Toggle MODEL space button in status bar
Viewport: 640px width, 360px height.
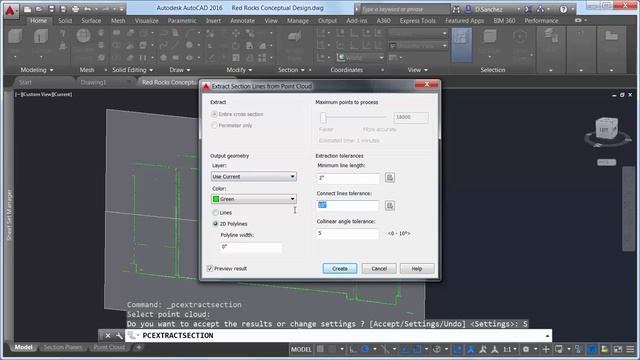click(301, 349)
